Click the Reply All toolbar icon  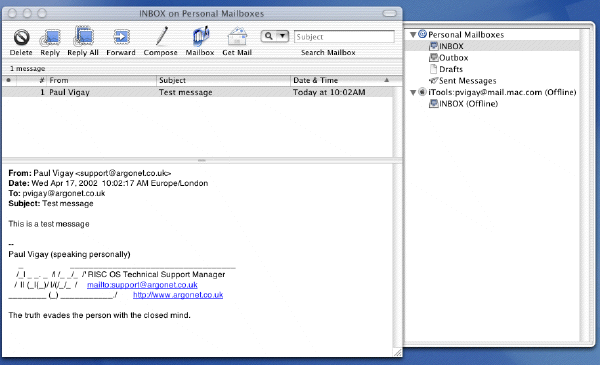point(83,37)
